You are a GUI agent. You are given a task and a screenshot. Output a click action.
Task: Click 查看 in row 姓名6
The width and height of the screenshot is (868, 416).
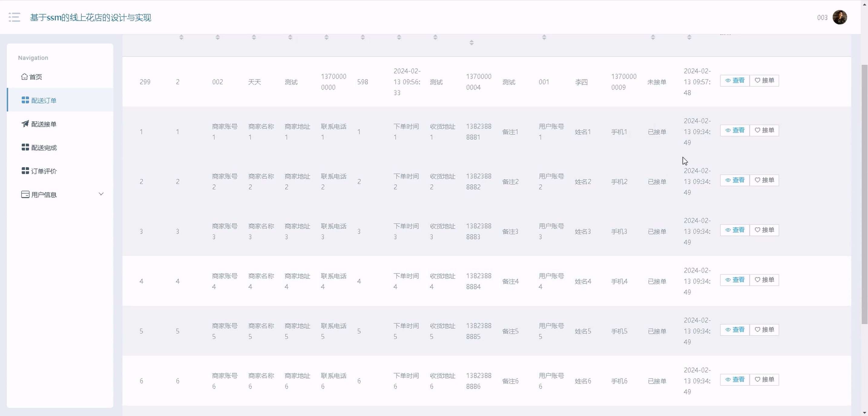tap(735, 379)
